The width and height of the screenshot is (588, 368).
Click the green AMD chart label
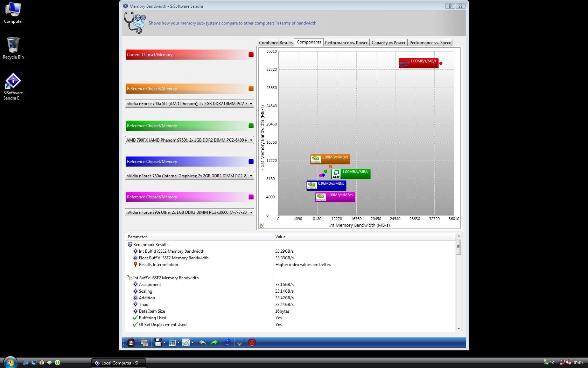pyautogui.click(x=350, y=174)
